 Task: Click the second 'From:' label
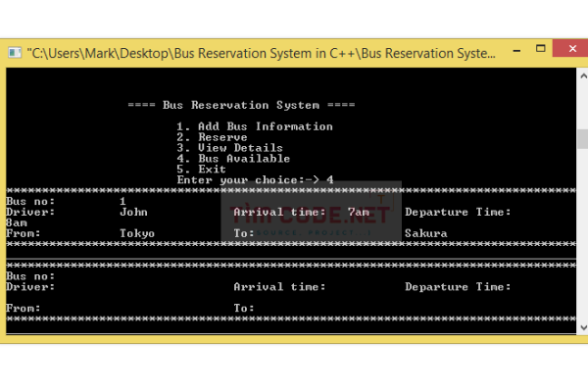click(x=24, y=309)
